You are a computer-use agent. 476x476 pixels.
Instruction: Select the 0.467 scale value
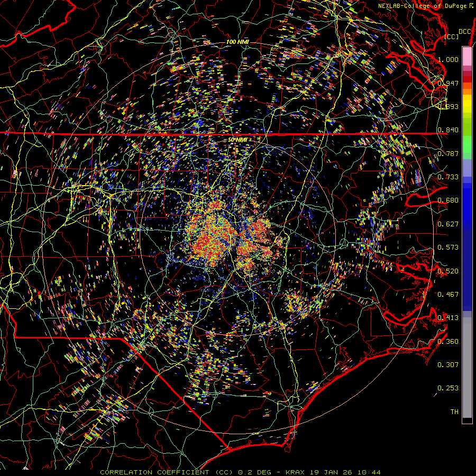pyautogui.click(x=448, y=294)
